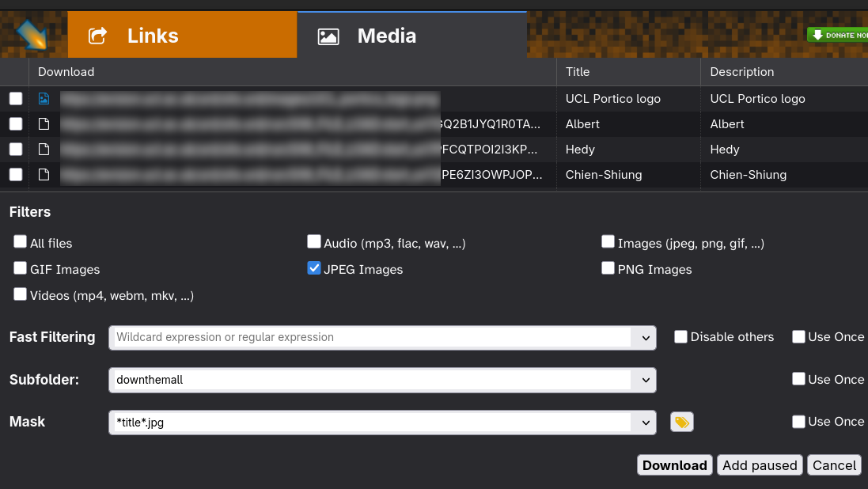The image size is (868, 489).
Task: Enable the Videos filter checkbox
Action: pyautogui.click(x=20, y=293)
